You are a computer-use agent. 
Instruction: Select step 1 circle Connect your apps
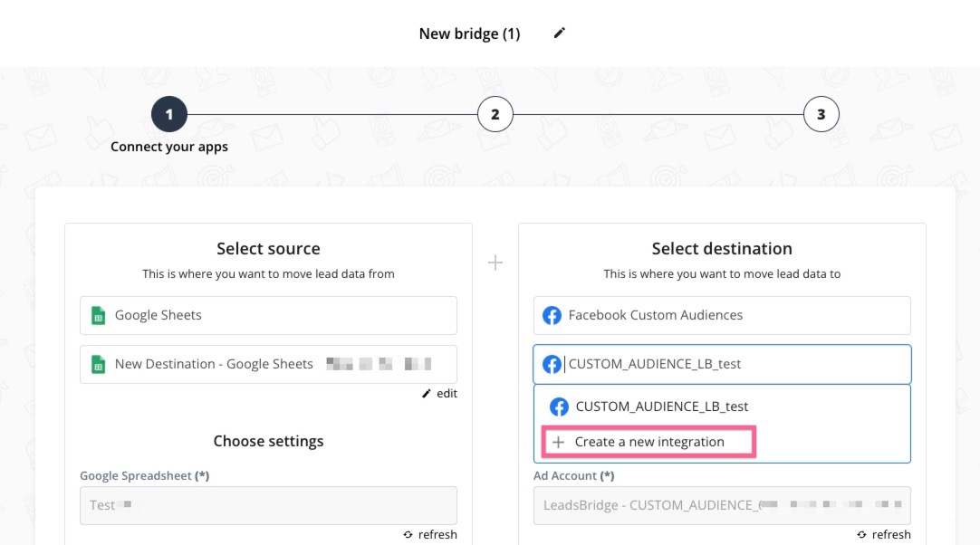[169, 114]
